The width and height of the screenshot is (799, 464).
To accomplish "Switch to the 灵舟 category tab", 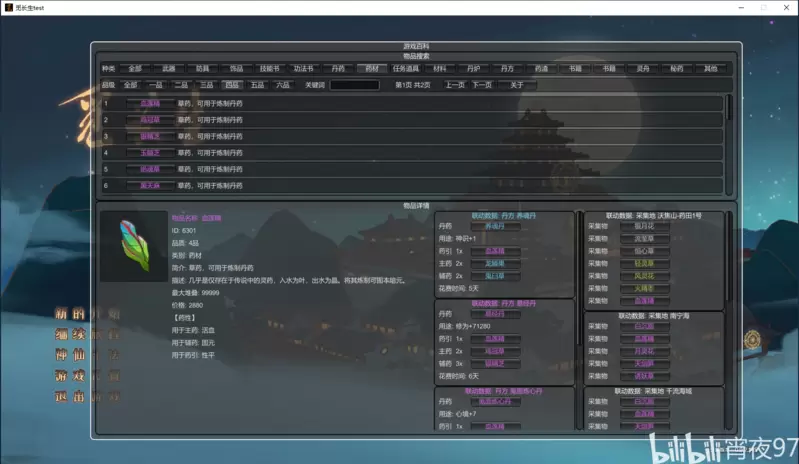I will (x=643, y=68).
